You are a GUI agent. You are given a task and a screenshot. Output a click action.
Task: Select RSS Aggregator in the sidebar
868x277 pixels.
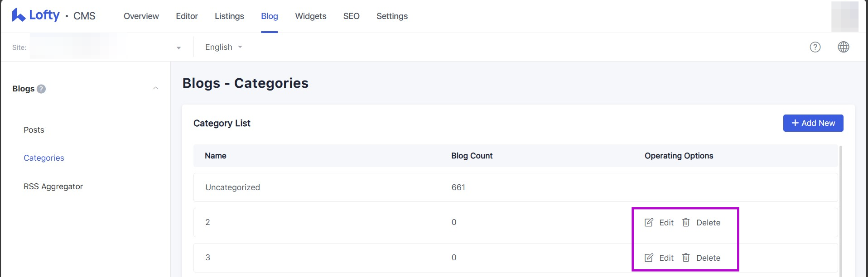[53, 186]
